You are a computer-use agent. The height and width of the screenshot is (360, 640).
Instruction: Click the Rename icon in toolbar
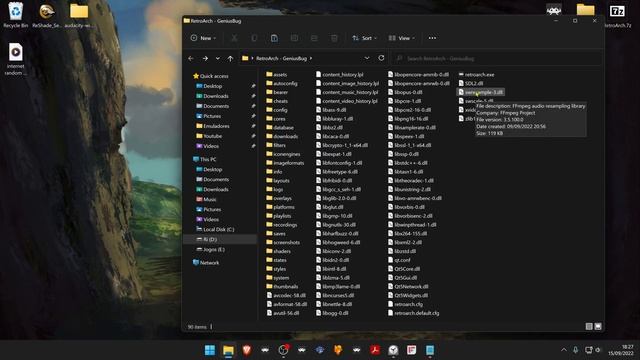(294, 38)
